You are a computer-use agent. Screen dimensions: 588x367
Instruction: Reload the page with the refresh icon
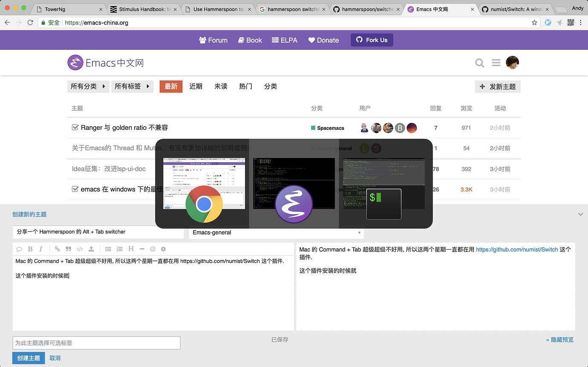click(30, 23)
